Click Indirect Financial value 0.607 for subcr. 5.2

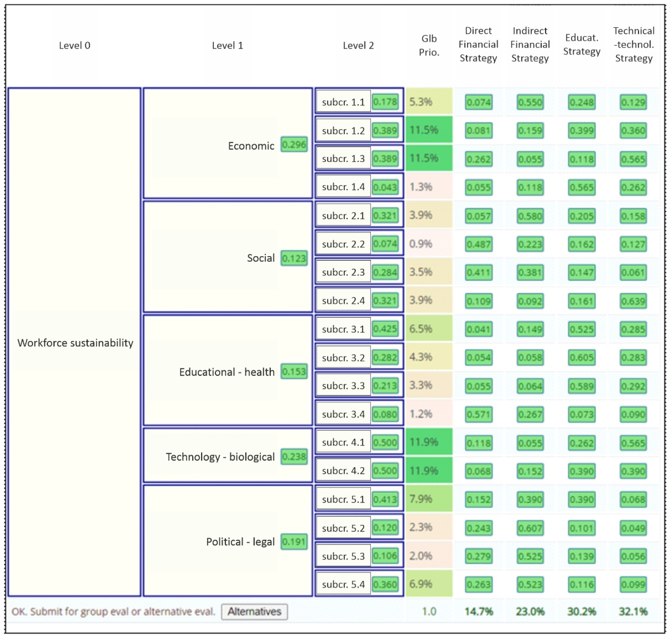[530, 528]
